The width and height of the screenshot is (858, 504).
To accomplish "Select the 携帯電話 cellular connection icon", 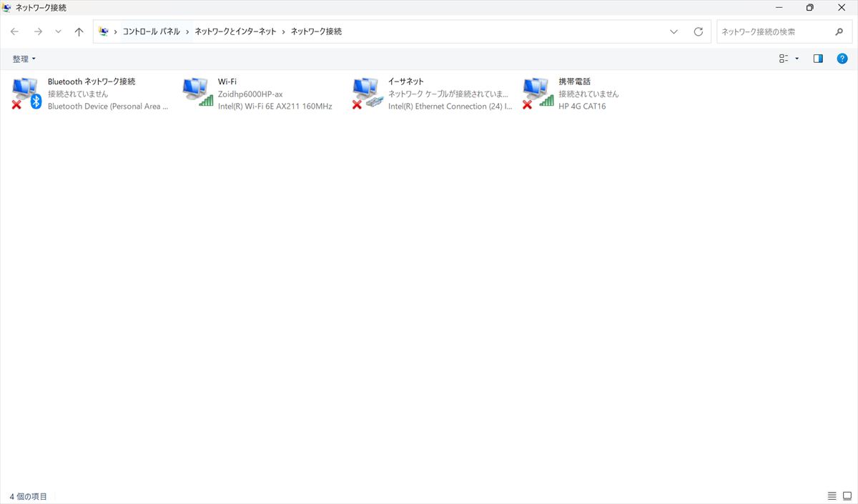I will pos(538,93).
